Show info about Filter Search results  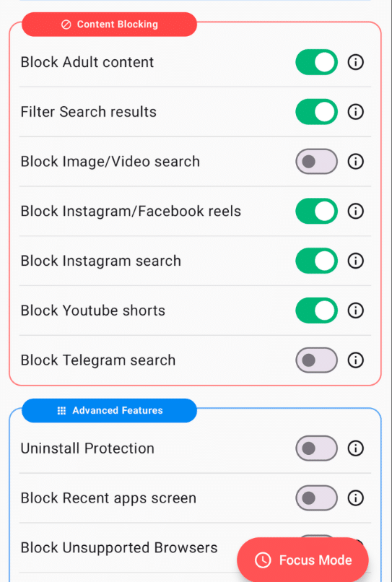356,112
